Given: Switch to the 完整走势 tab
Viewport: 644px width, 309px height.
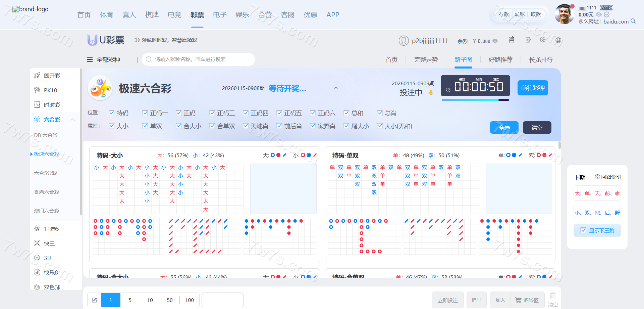Looking at the screenshot, I should (426, 59).
